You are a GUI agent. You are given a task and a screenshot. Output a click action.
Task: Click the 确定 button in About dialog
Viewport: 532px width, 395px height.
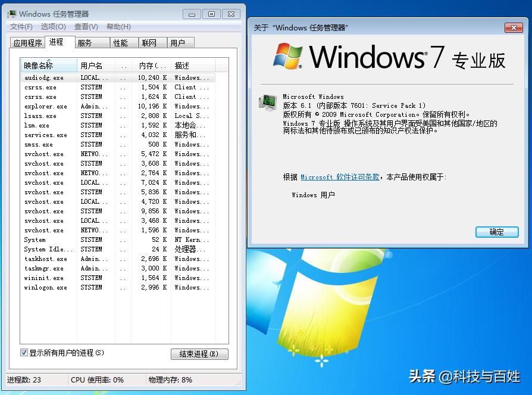[497, 232]
